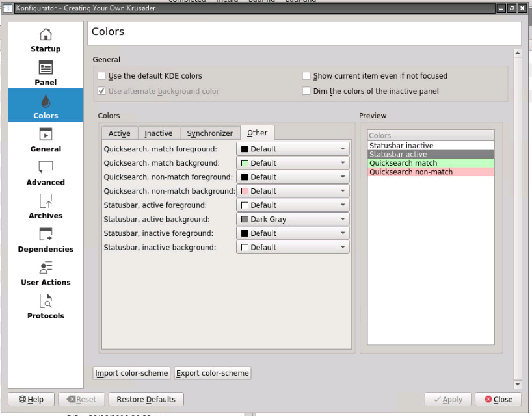Select Quicksearch match row in Preview
532x416 pixels.
click(431, 163)
